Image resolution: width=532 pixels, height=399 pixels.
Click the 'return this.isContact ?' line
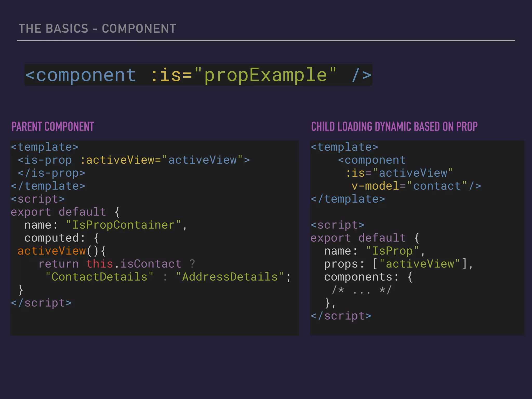click(117, 264)
